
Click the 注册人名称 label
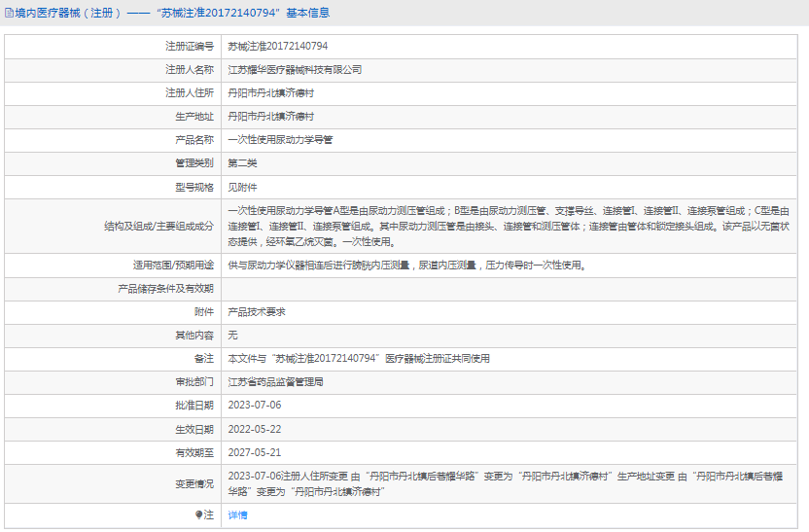[x=190, y=70]
